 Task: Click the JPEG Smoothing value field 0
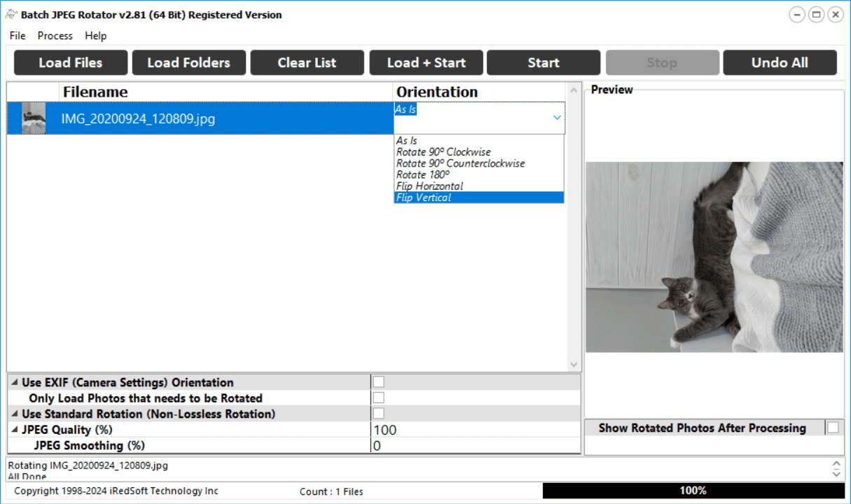pyautogui.click(x=476, y=446)
